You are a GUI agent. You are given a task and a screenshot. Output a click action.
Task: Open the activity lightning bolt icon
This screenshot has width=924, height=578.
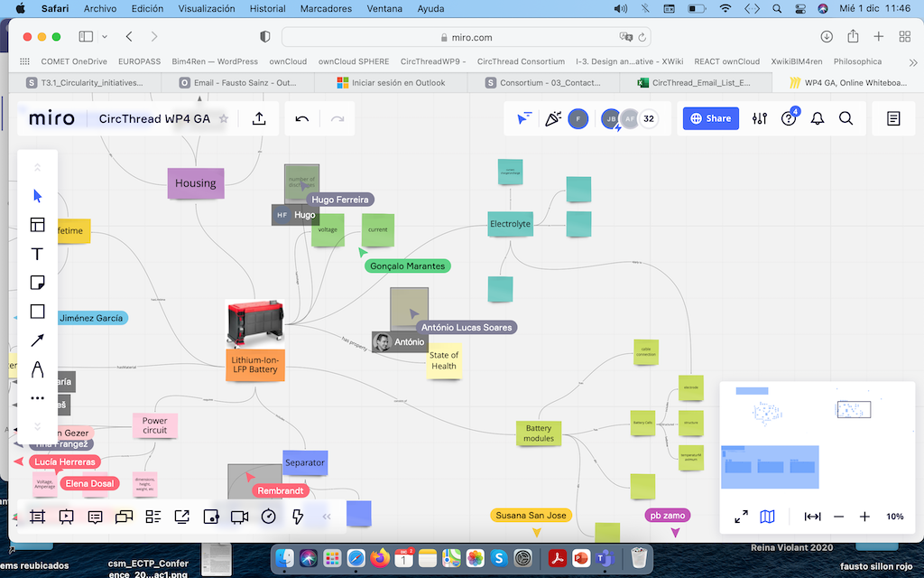pyautogui.click(x=298, y=517)
